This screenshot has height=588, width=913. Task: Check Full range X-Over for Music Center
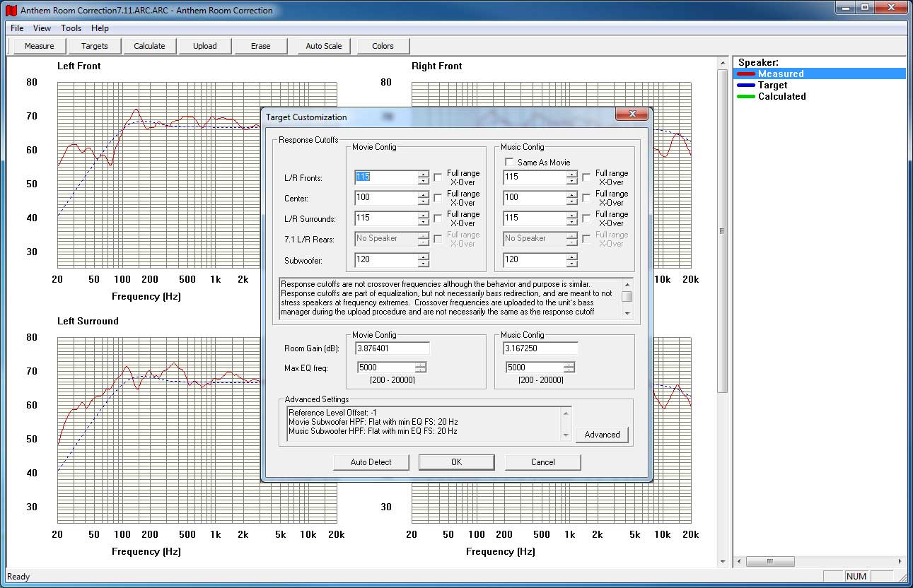586,198
